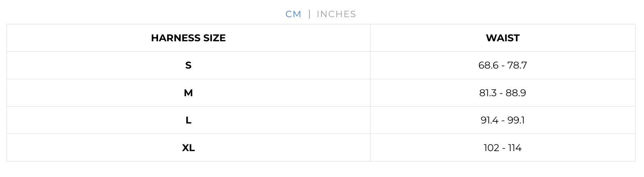The image size is (644, 177).
Task: Click the HARNESS SIZE column header
Action: click(x=188, y=38)
